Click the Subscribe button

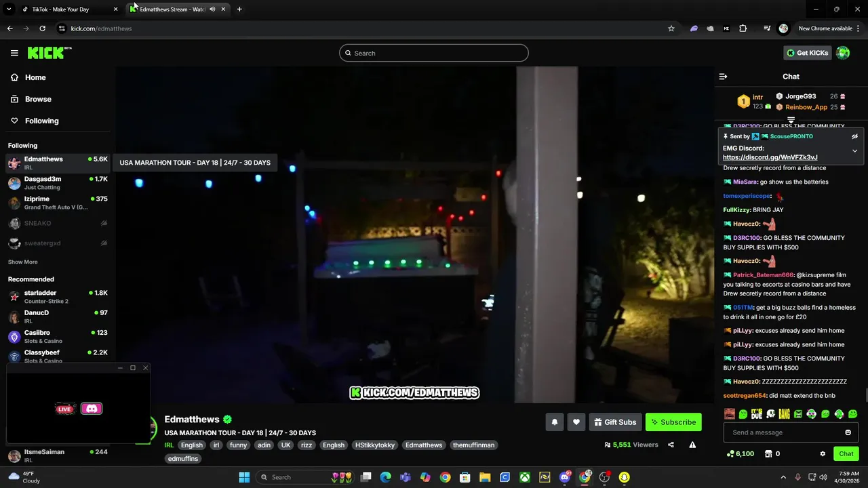pyautogui.click(x=673, y=422)
